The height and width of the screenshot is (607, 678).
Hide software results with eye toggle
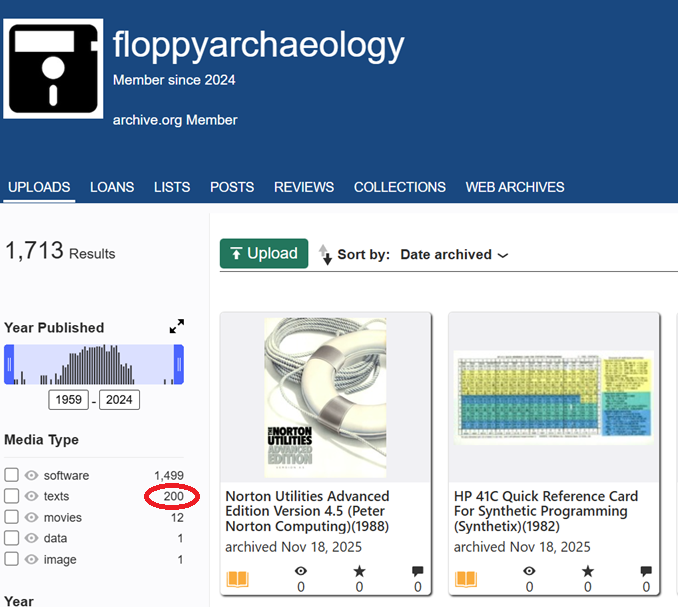pyautogui.click(x=31, y=475)
